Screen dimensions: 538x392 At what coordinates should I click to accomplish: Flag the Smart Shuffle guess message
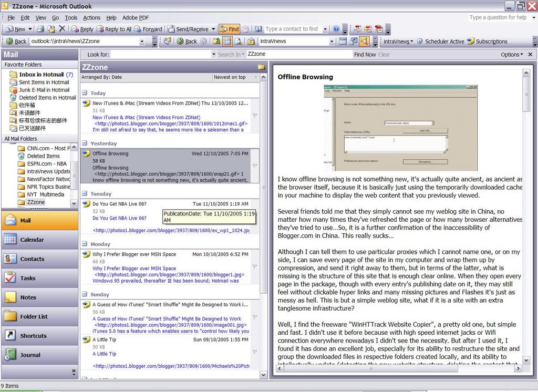tap(255, 317)
